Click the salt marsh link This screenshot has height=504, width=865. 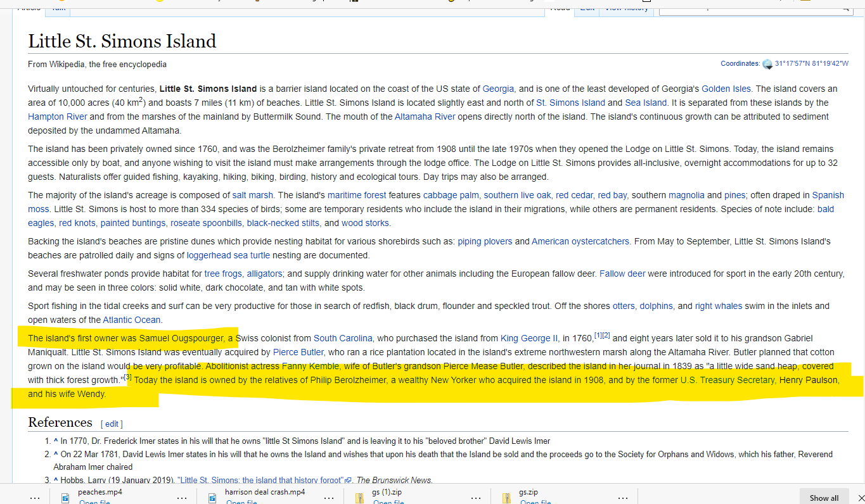coord(252,195)
